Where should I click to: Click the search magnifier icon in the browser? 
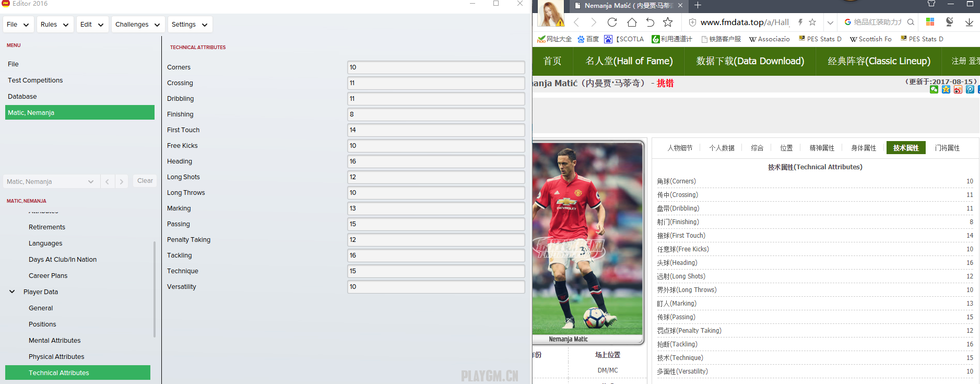pyautogui.click(x=911, y=22)
